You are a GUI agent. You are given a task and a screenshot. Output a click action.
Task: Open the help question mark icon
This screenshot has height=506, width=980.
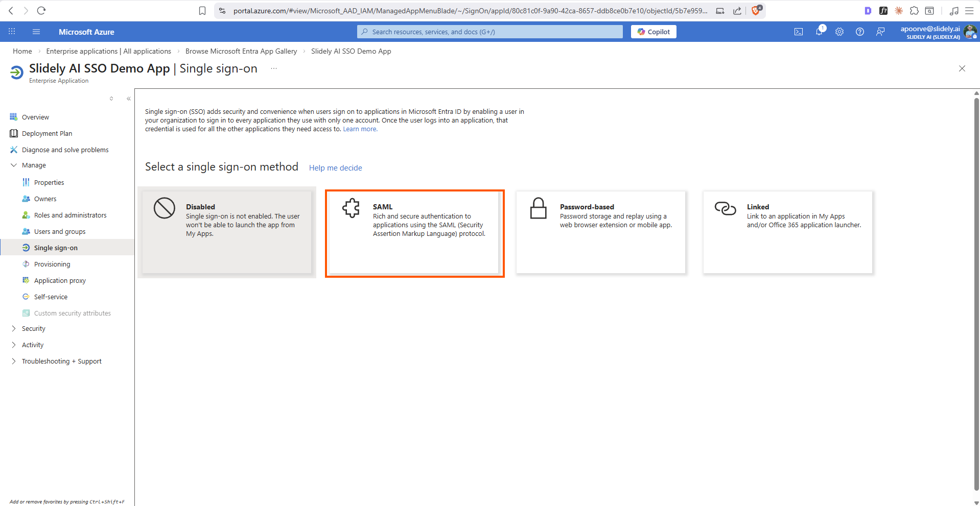(x=860, y=32)
